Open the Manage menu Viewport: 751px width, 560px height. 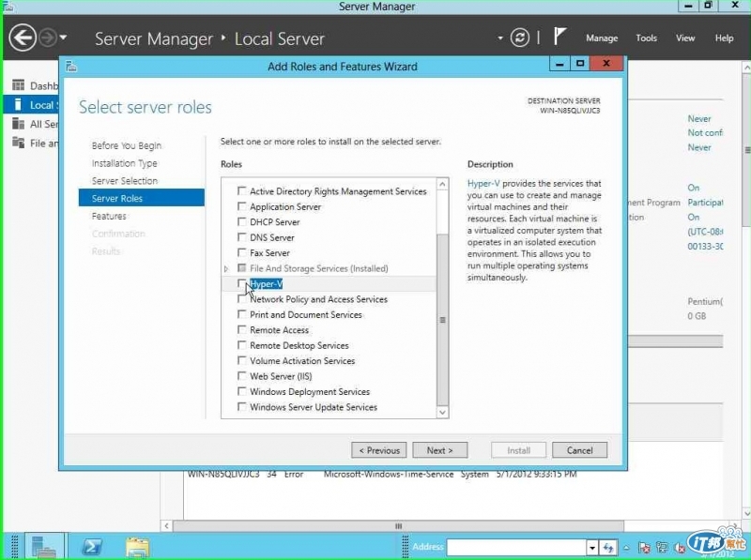click(602, 38)
